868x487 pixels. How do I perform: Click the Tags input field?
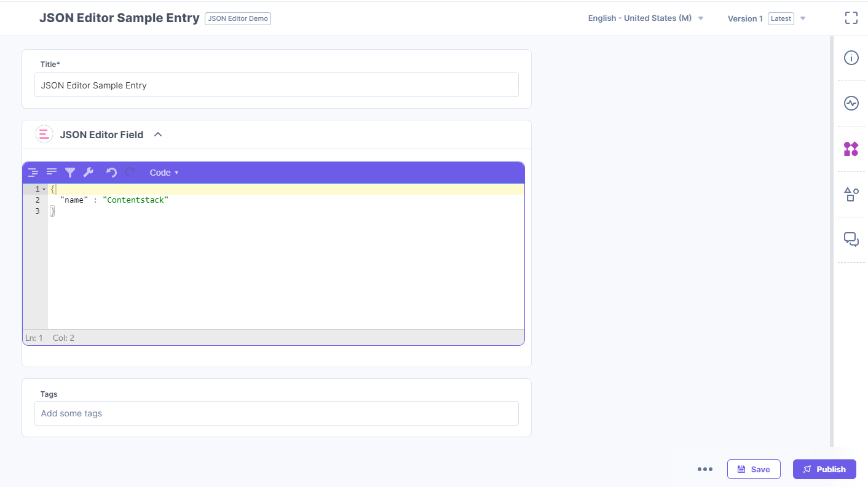pyautogui.click(x=277, y=413)
